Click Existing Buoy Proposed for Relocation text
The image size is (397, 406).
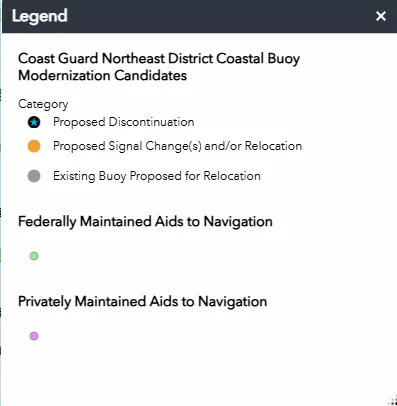[157, 176]
